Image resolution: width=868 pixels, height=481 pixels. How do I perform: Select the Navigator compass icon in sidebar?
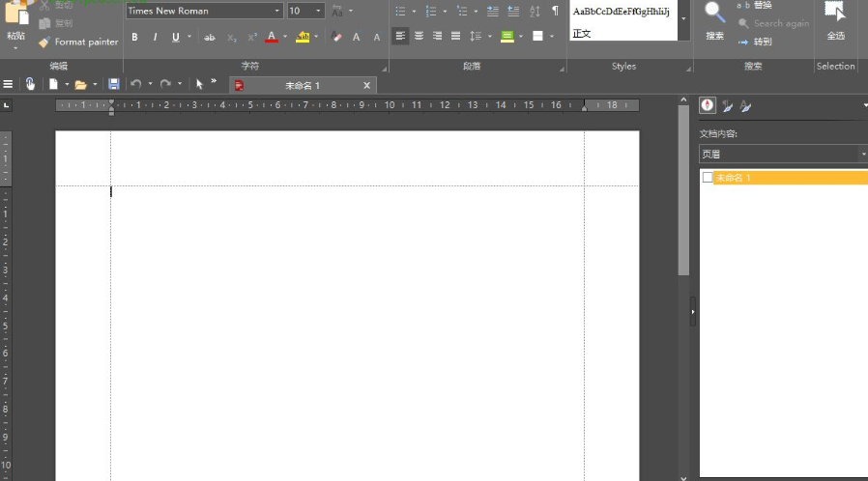(x=708, y=105)
